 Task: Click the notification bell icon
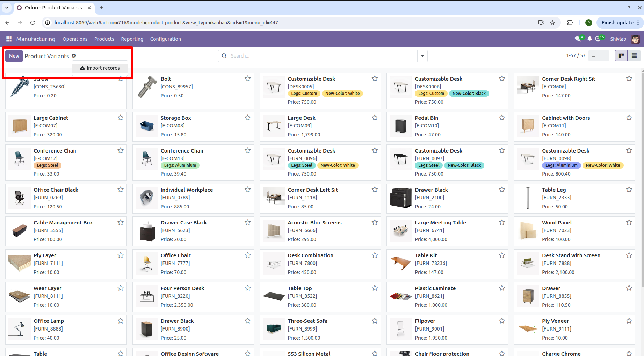point(590,39)
